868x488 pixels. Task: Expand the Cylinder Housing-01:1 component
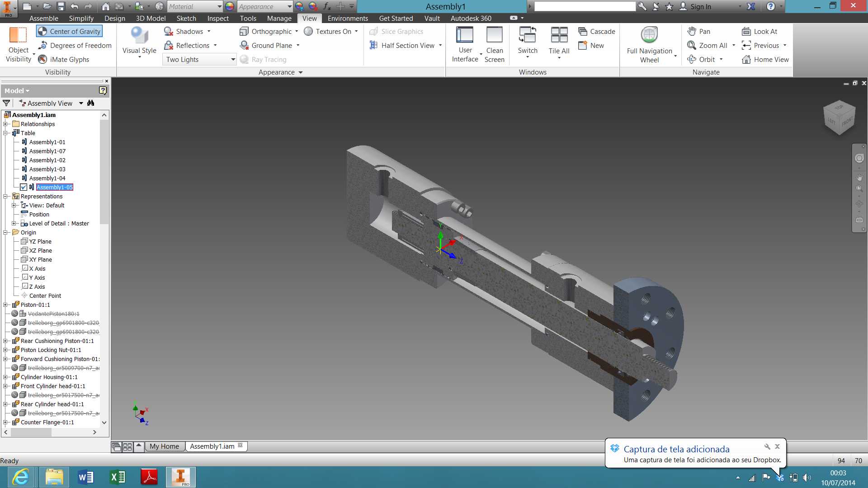(x=6, y=377)
